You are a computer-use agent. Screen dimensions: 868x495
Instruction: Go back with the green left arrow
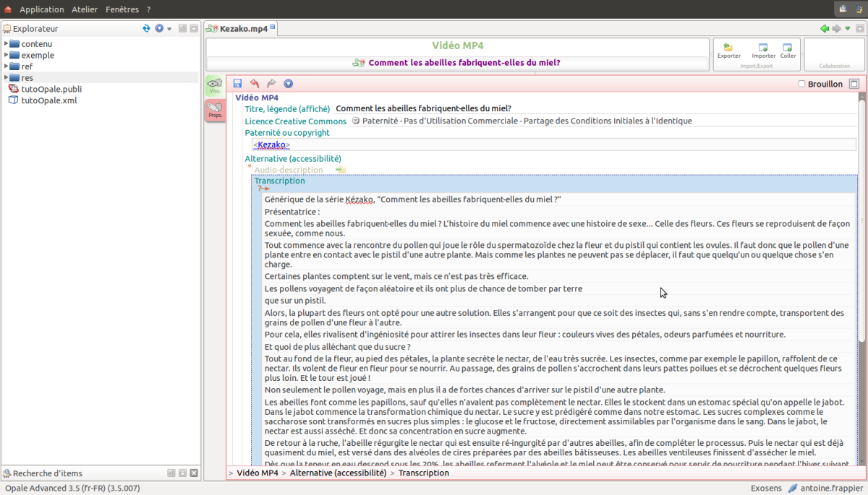coord(824,28)
